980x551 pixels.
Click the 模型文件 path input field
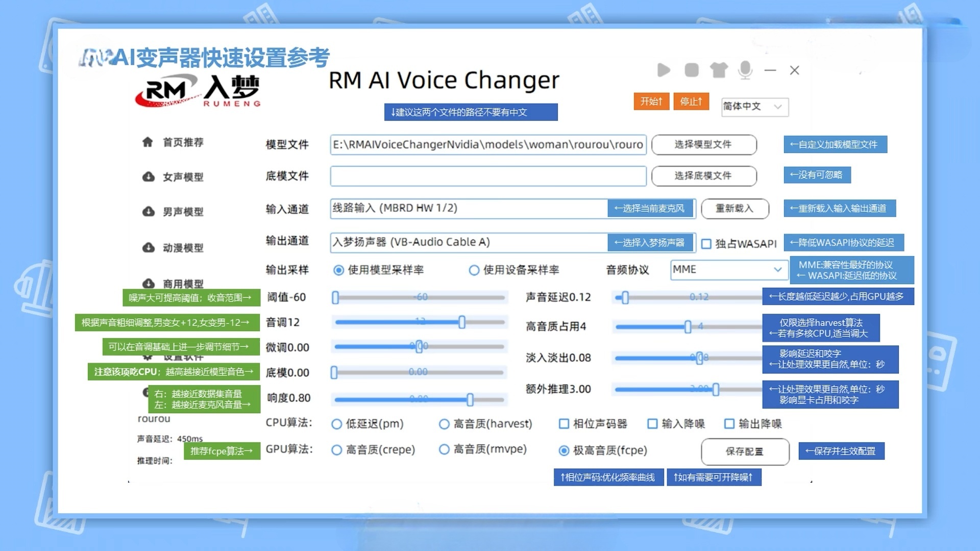[x=488, y=145]
